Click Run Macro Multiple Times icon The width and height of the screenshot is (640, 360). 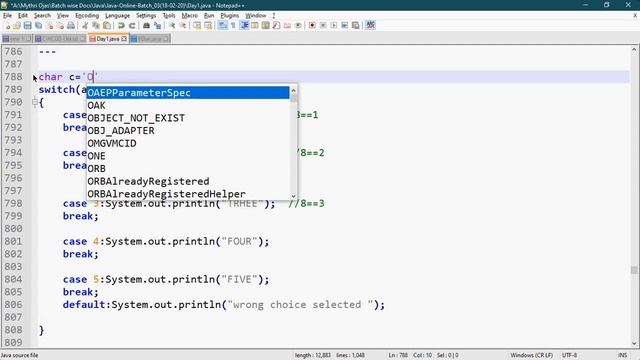(x=344, y=25)
